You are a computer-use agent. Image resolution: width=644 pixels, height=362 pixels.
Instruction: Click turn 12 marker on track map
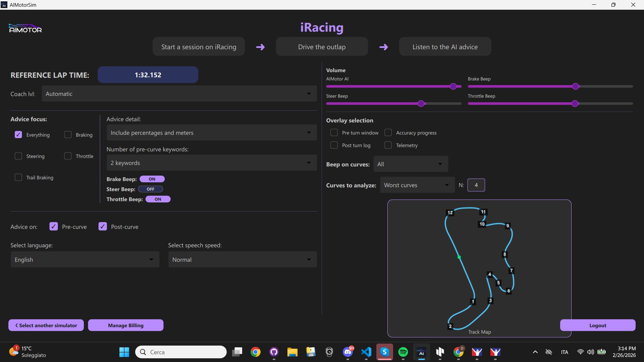450,213
